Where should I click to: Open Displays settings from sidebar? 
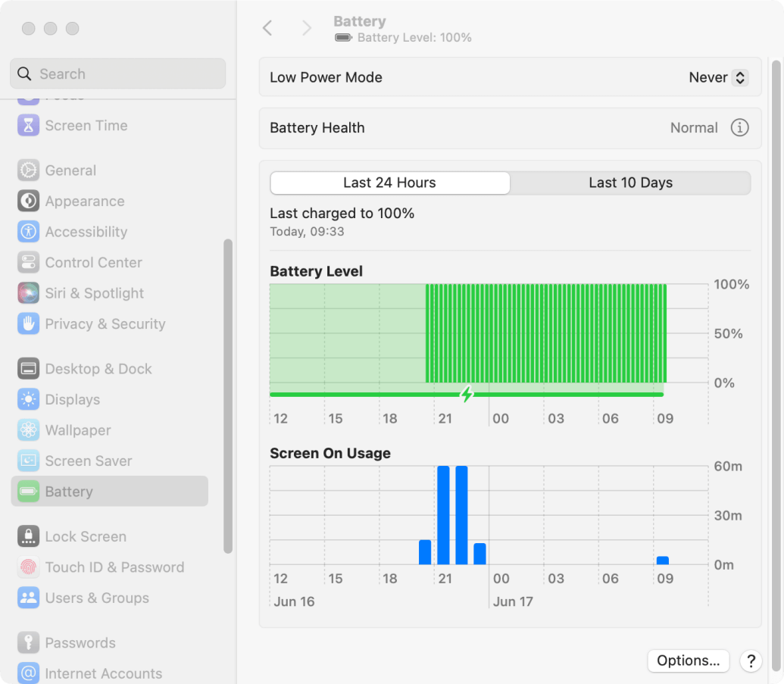pyautogui.click(x=27, y=399)
